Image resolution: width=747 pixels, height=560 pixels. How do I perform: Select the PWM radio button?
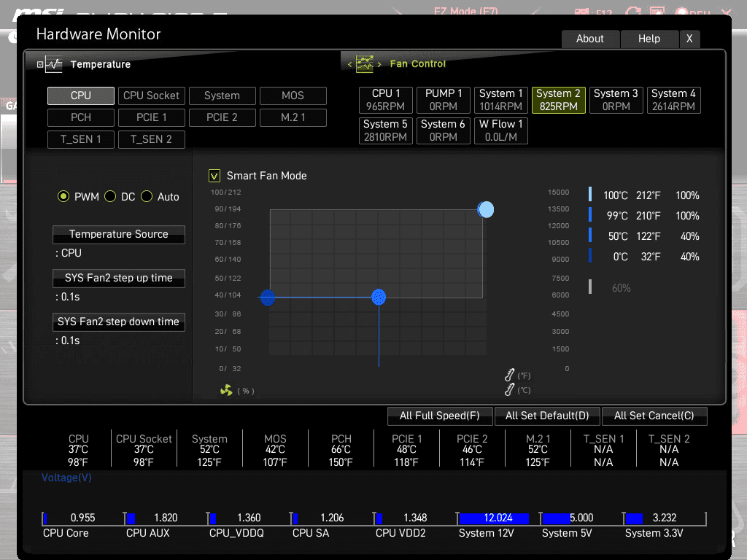click(63, 196)
